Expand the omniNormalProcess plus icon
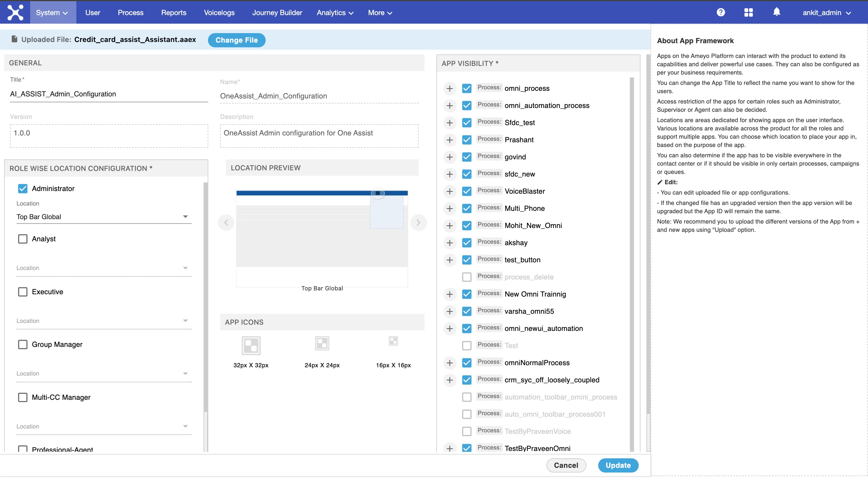This screenshot has height=495, width=868. pyautogui.click(x=450, y=363)
